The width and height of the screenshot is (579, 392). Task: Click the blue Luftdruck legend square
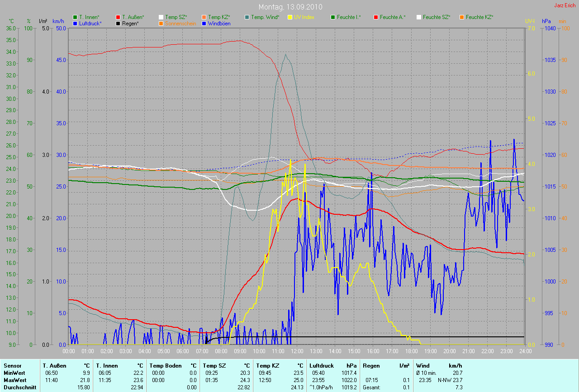pos(75,23)
